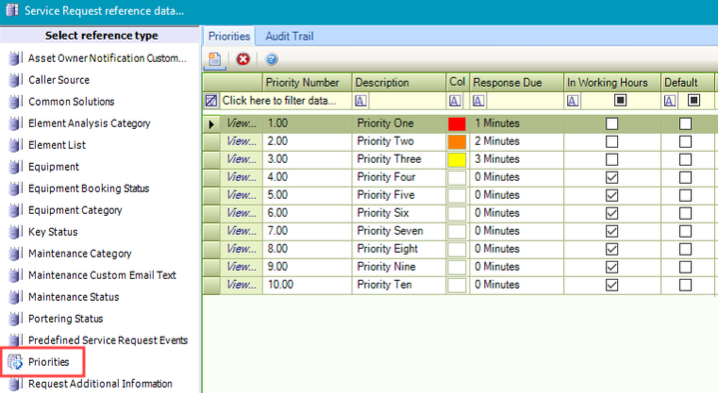Open In Working Hours filter operator dropdown
The height and width of the screenshot is (393, 718).
click(572, 101)
